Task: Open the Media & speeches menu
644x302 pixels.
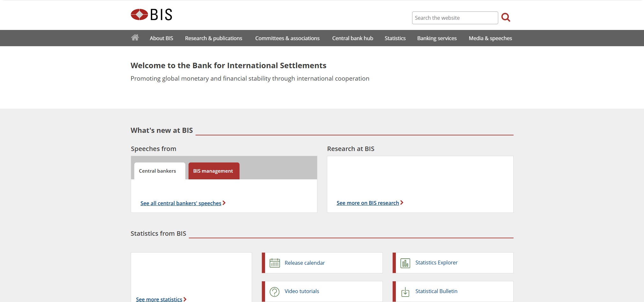Action: [491, 38]
